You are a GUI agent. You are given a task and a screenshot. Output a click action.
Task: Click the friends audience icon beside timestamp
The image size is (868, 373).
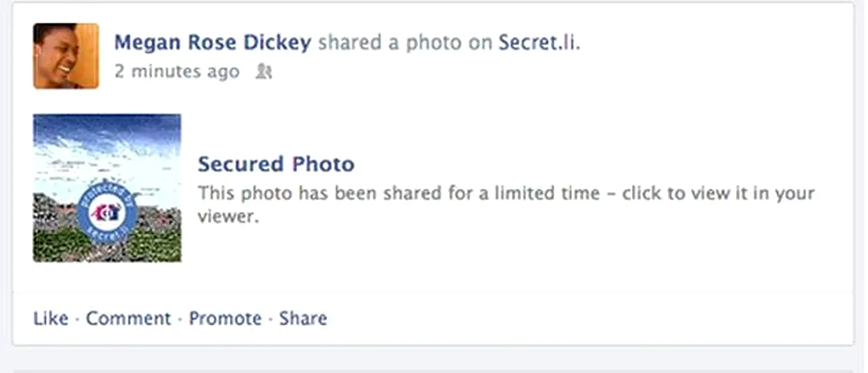click(264, 71)
